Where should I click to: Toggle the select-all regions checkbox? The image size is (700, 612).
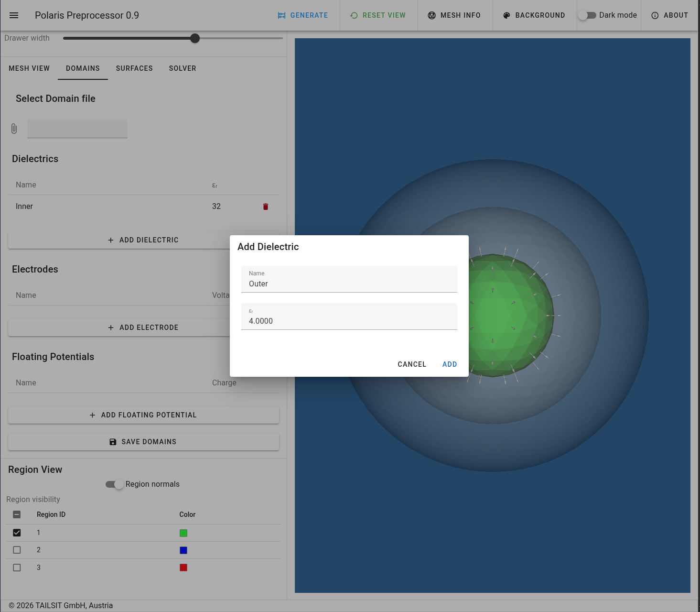17,514
